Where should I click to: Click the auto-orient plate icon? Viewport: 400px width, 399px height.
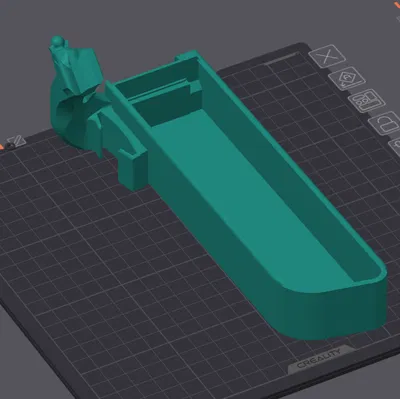tap(347, 79)
